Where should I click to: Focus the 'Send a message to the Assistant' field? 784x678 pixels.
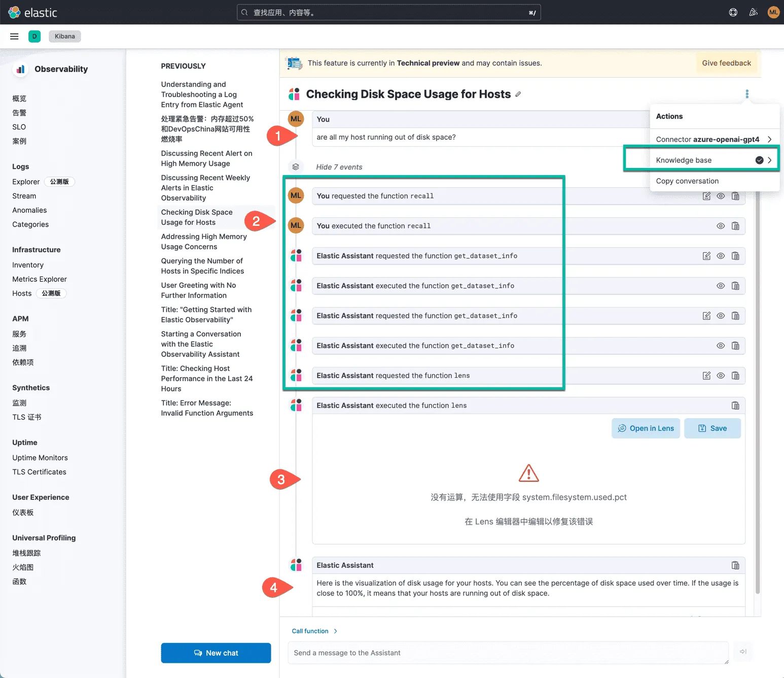click(x=507, y=653)
